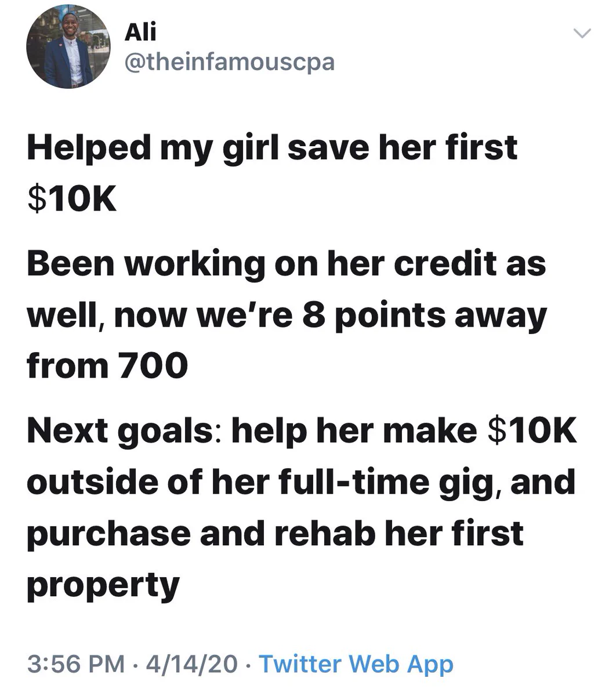Image resolution: width=616 pixels, height=696 pixels.
Task: Select the 4/14/20 date text
Action: 192,664
